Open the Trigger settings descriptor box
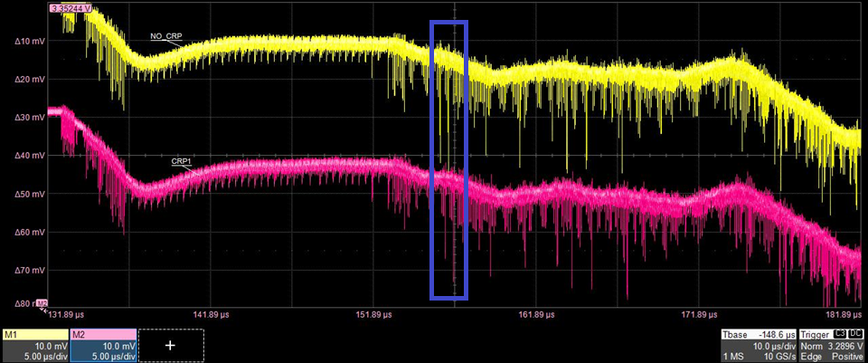868x363 pixels. coord(832,346)
